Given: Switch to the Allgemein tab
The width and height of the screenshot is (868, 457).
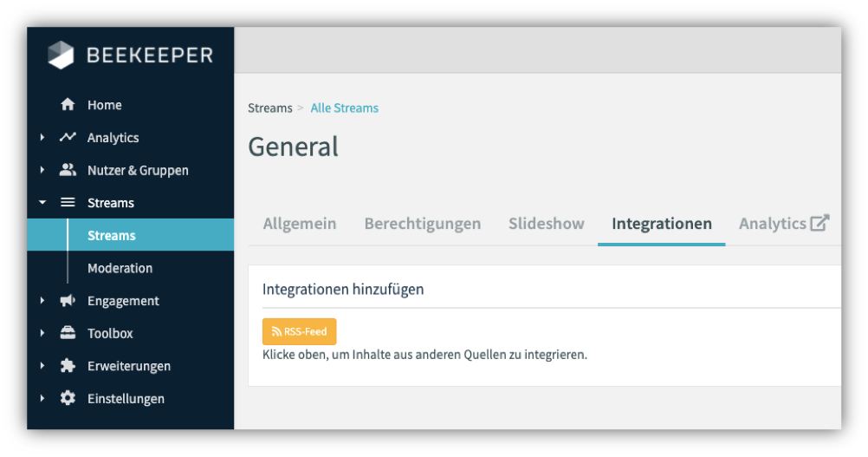Looking at the screenshot, I should [300, 223].
